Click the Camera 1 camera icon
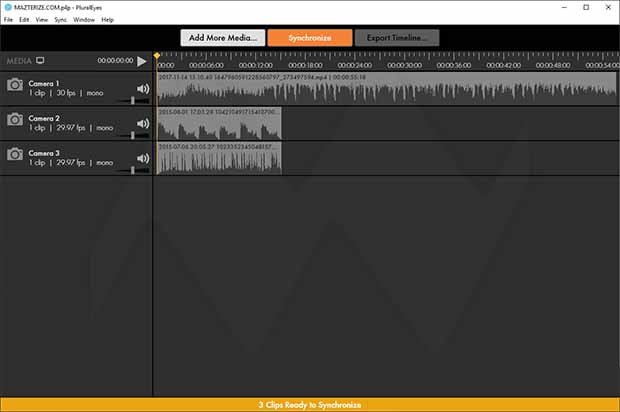Screen dimensions: 620x412 coord(15,84)
